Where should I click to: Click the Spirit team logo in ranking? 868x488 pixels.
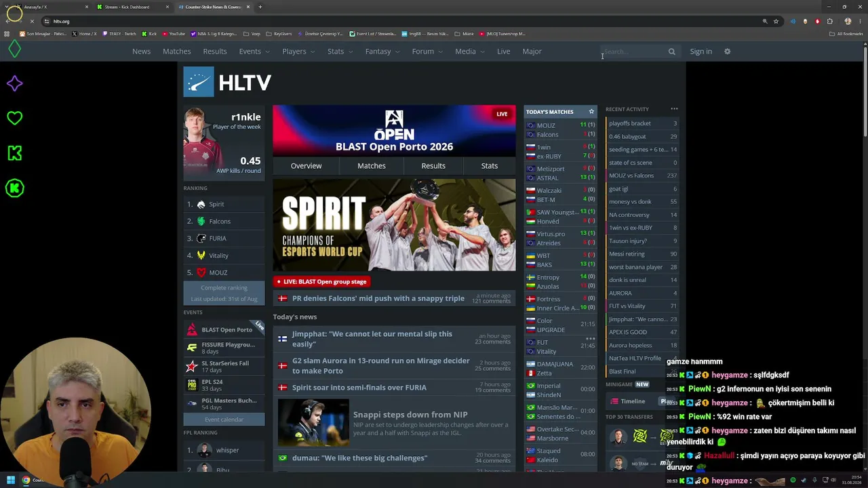[x=201, y=204]
